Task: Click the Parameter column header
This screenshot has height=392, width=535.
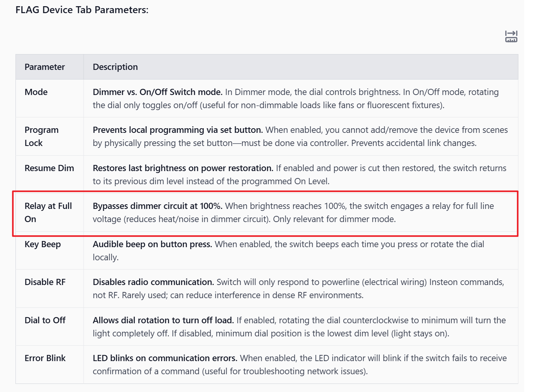Action: (45, 67)
